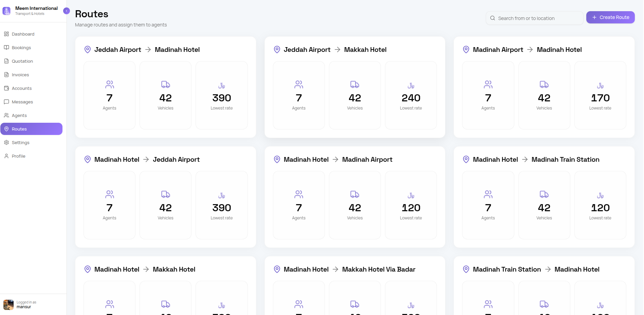Click the Create Route button
644x315 pixels.
coord(610,17)
